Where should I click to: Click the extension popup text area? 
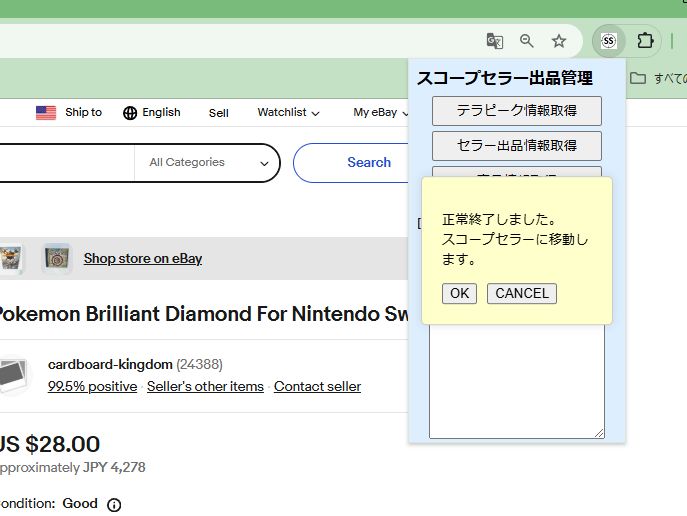[x=517, y=381]
